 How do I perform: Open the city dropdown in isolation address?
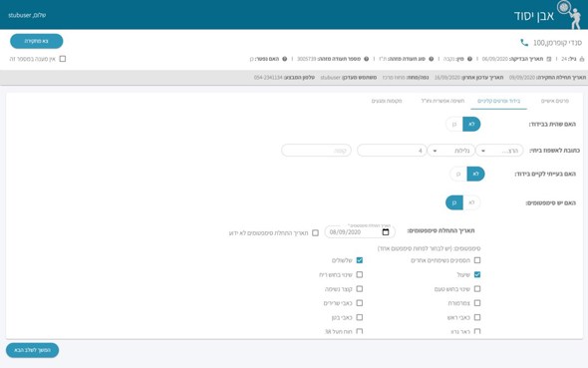tap(499, 151)
